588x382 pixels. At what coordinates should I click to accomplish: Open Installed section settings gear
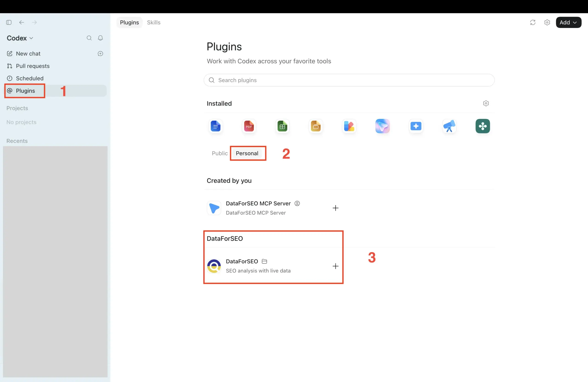486,103
